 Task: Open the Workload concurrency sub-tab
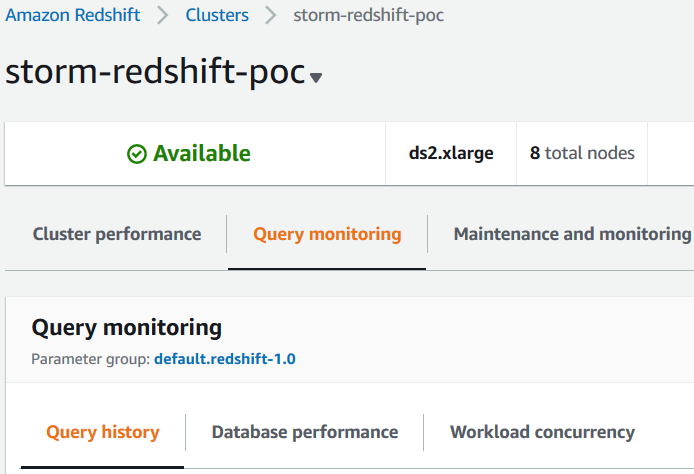tap(543, 432)
